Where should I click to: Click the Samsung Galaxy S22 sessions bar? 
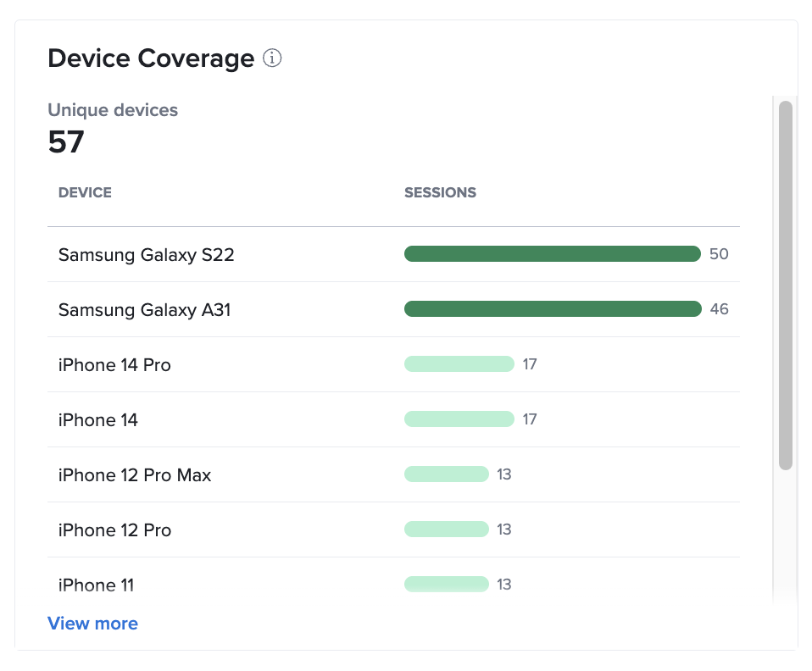click(x=552, y=253)
